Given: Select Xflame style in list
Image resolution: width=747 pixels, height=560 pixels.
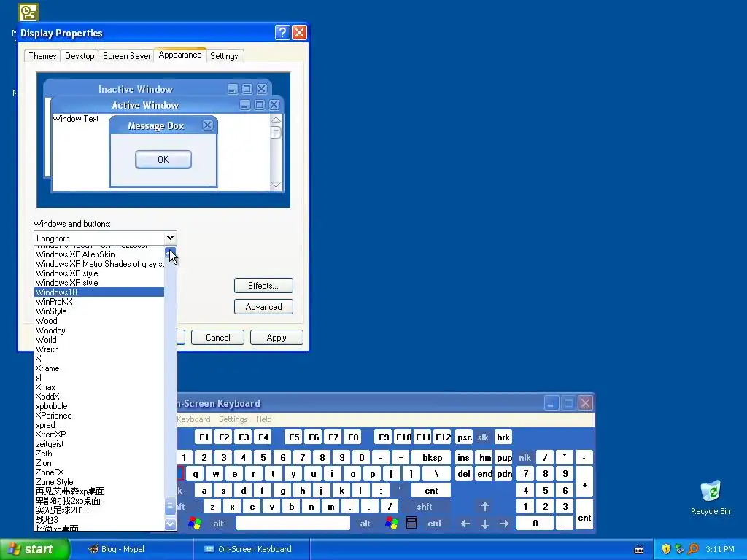Looking at the screenshot, I should pyautogui.click(x=99, y=368).
